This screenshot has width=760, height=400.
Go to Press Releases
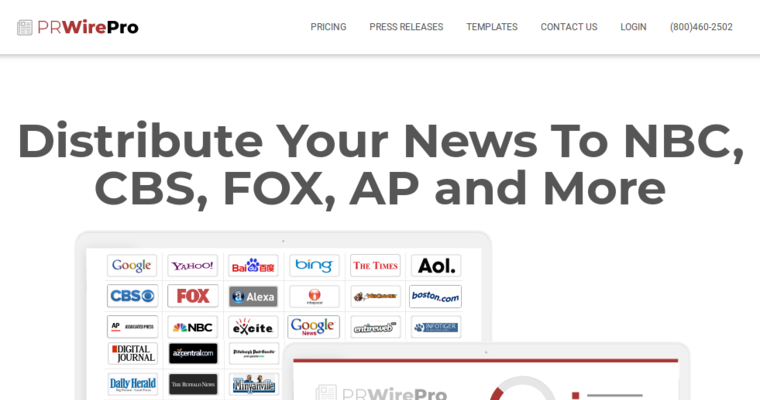[406, 27]
